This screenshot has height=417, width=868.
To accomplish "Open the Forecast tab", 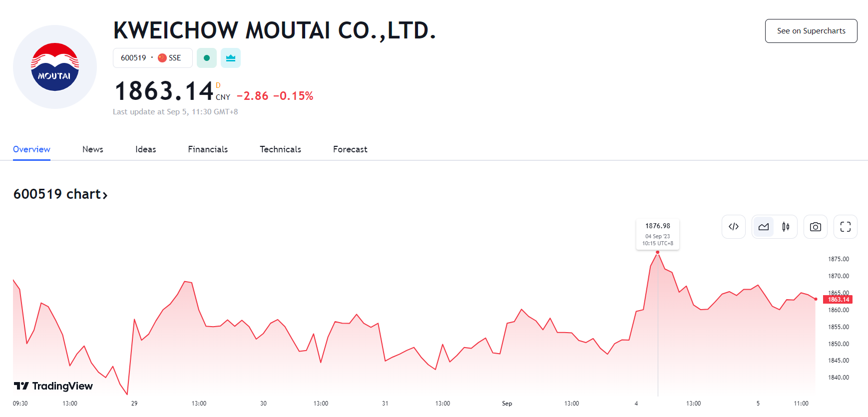I will coord(350,149).
